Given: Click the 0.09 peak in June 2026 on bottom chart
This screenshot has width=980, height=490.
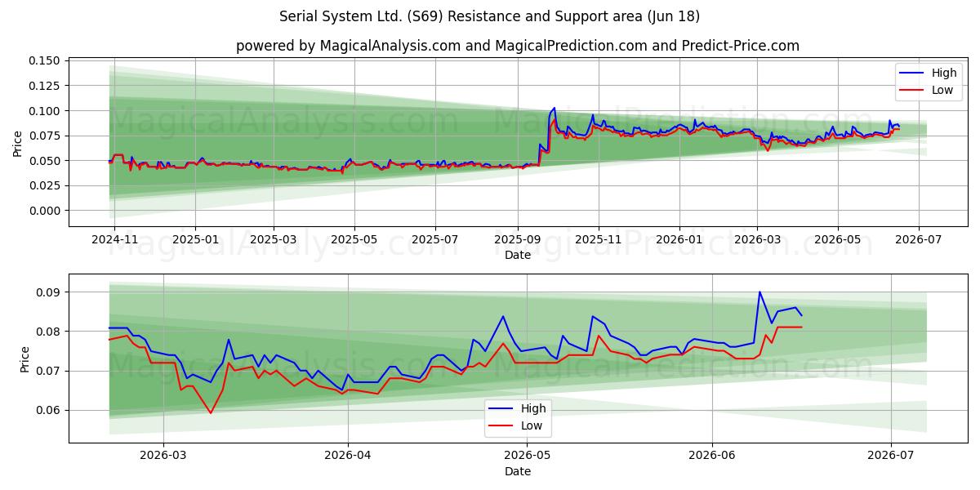Looking at the screenshot, I should 759,292.
